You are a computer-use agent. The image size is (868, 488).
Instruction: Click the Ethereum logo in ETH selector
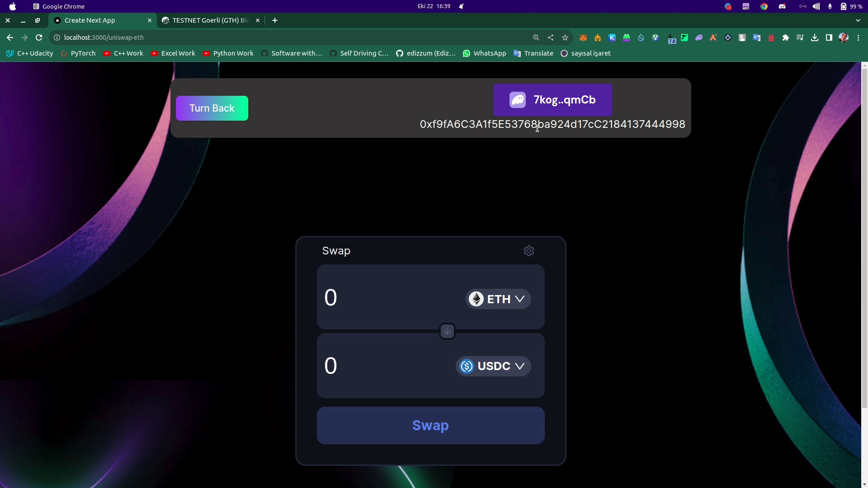click(x=476, y=299)
